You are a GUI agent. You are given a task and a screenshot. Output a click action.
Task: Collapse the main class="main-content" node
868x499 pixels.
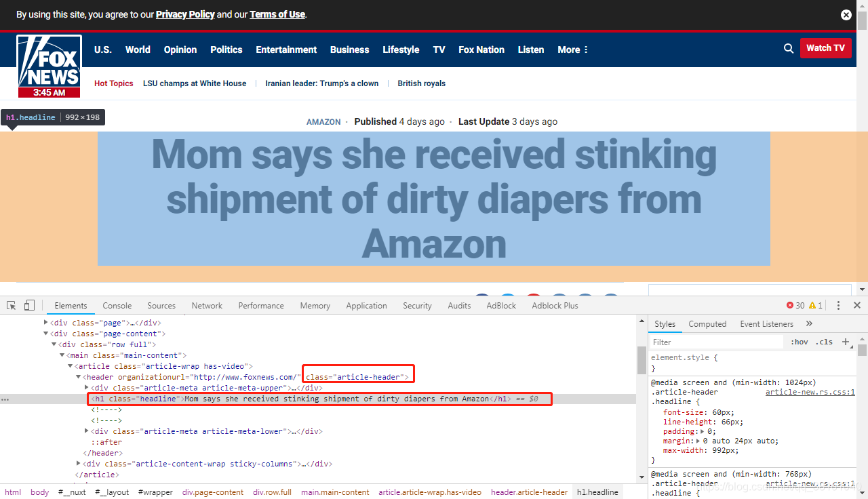coord(62,355)
